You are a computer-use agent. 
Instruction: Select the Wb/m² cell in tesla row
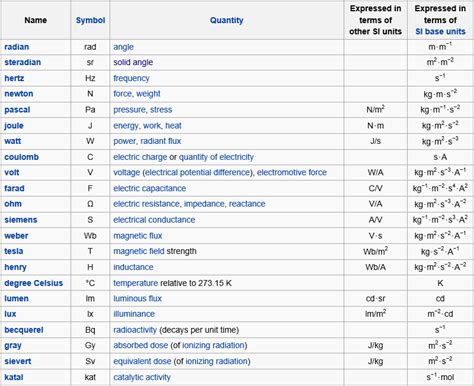click(x=376, y=251)
